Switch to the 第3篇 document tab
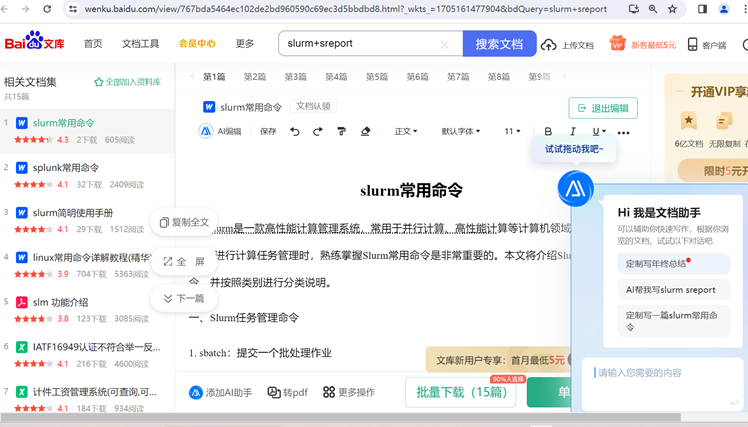The width and height of the screenshot is (748, 427). [295, 77]
